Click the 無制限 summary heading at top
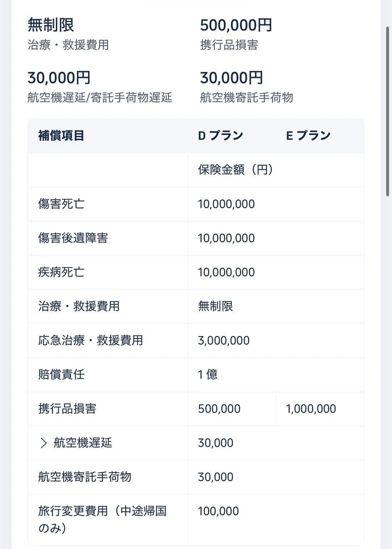This screenshot has width=392, height=549. click(51, 25)
